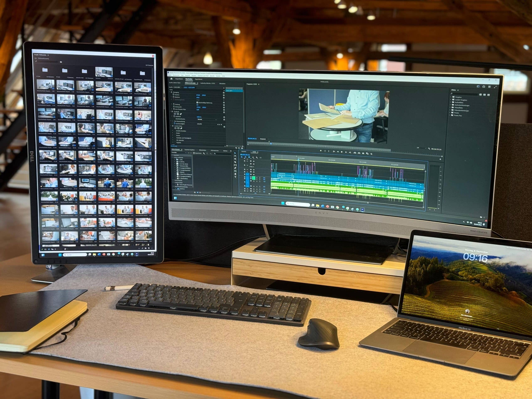Toggle the fx switch for Lumetri-Farbe
The height and width of the screenshot is (399, 532).
tap(173, 126)
